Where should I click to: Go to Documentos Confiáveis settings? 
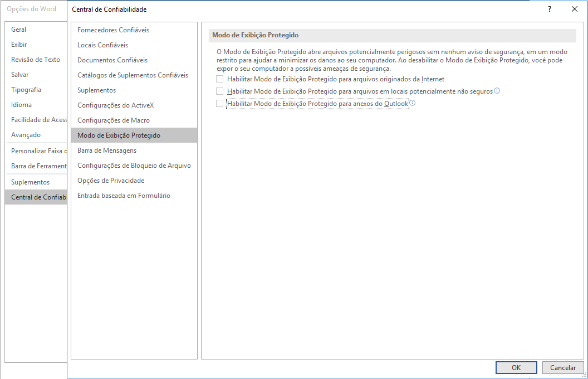(x=112, y=60)
